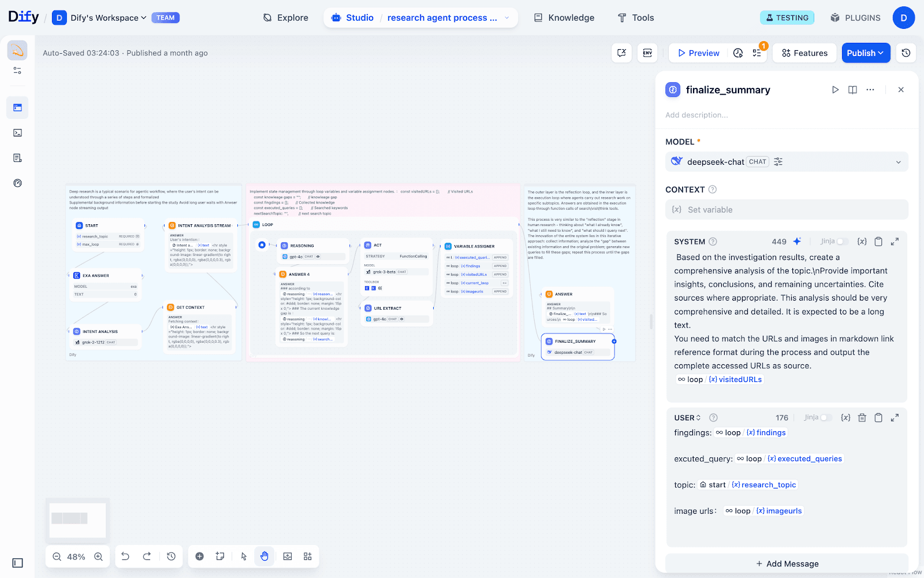Go to the Knowledge tab
Image resolution: width=924 pixels, height=578 pixels.
tap(564, 18)
